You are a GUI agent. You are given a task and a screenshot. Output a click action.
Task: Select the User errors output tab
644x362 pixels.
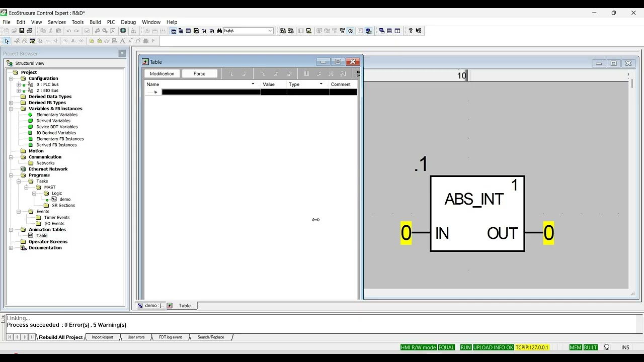[x=136, y=337]
